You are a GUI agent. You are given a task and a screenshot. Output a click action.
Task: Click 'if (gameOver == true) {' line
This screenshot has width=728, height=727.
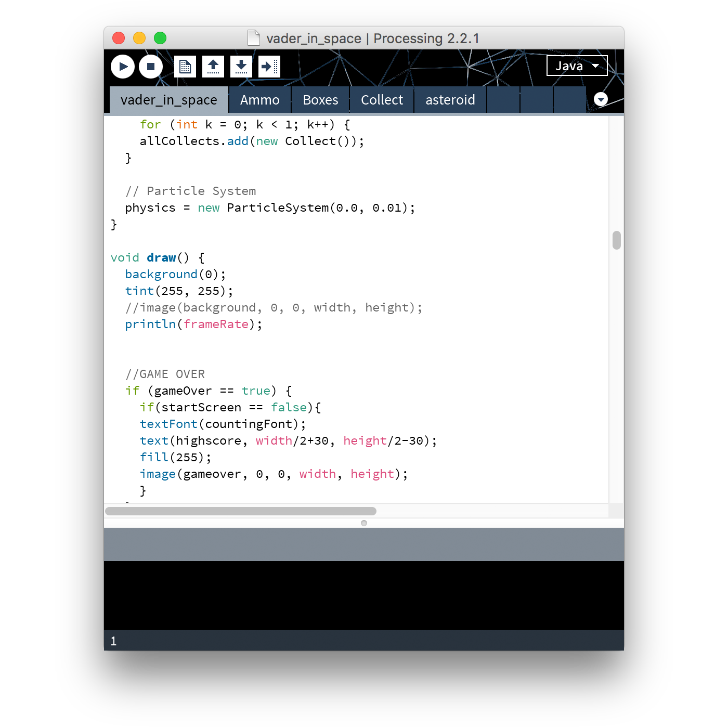[x=209, y=391]
